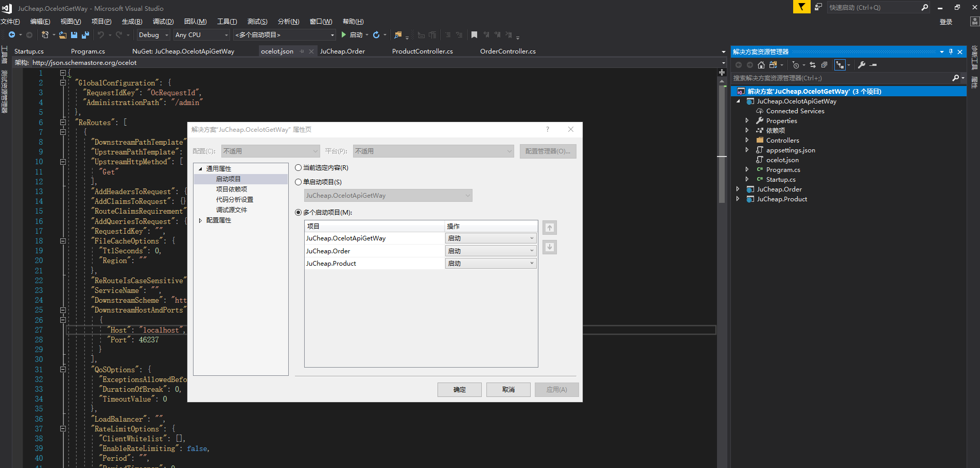Viewport: 980px width, 468px height.
Task: Toggle the Show All Files tree icon
Action: click(840, 65)
